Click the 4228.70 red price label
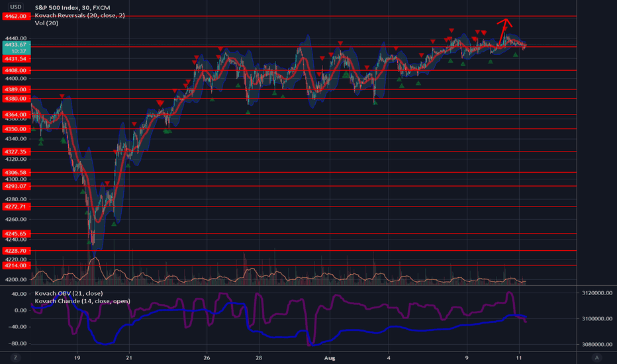Screen dimensions: 617x364 [x=16, y=251]
